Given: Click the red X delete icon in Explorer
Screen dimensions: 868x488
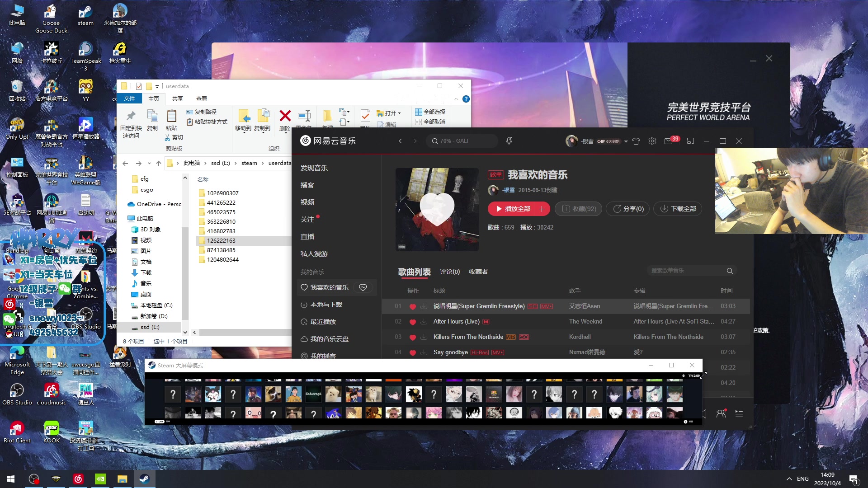Looking at the screenshot, I should point(285,116).
